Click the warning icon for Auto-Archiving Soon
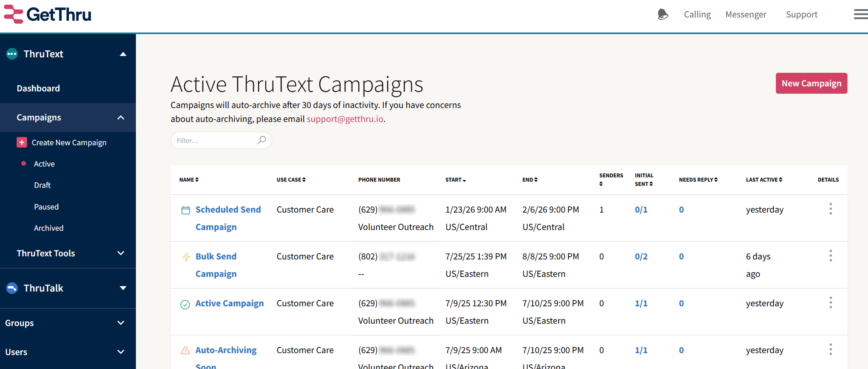The height and width of the screenshot is (369, 868). click(x=185, y=350)
